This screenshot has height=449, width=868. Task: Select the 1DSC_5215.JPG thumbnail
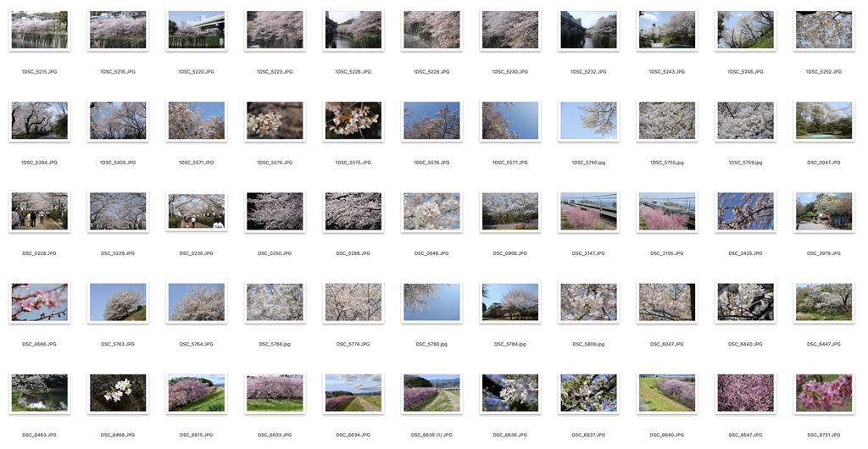click(x=39, y=30)
